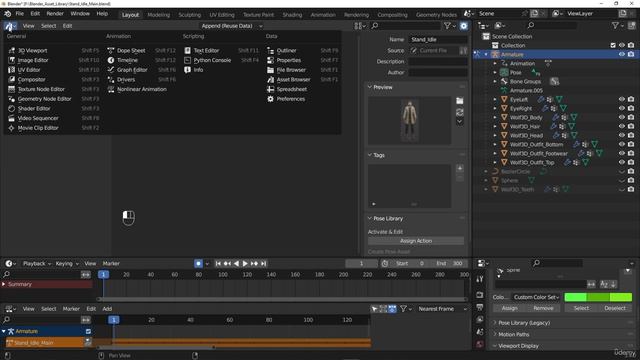Open the File menu
The image size is (640, 360).
tap(20, 13)
